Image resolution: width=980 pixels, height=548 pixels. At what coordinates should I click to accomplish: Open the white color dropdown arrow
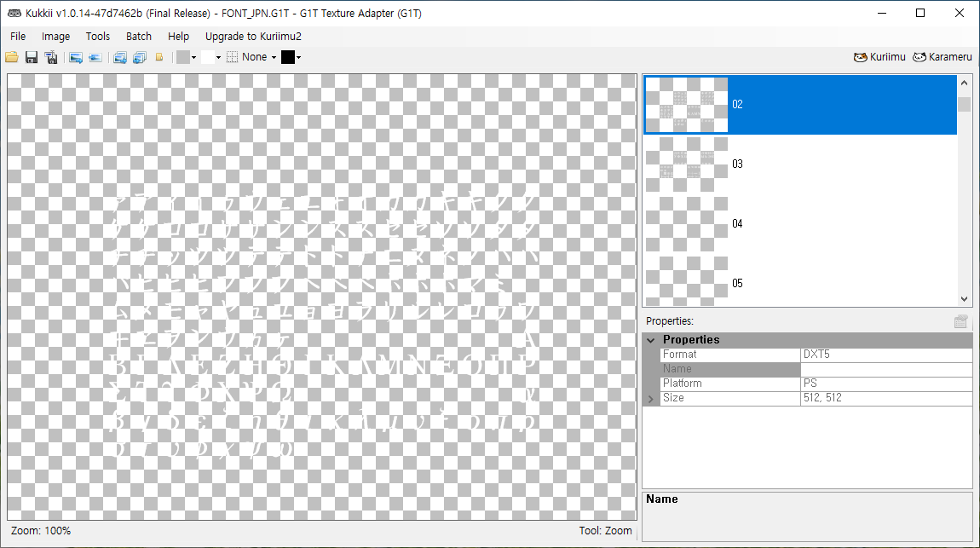coord(218,57)
